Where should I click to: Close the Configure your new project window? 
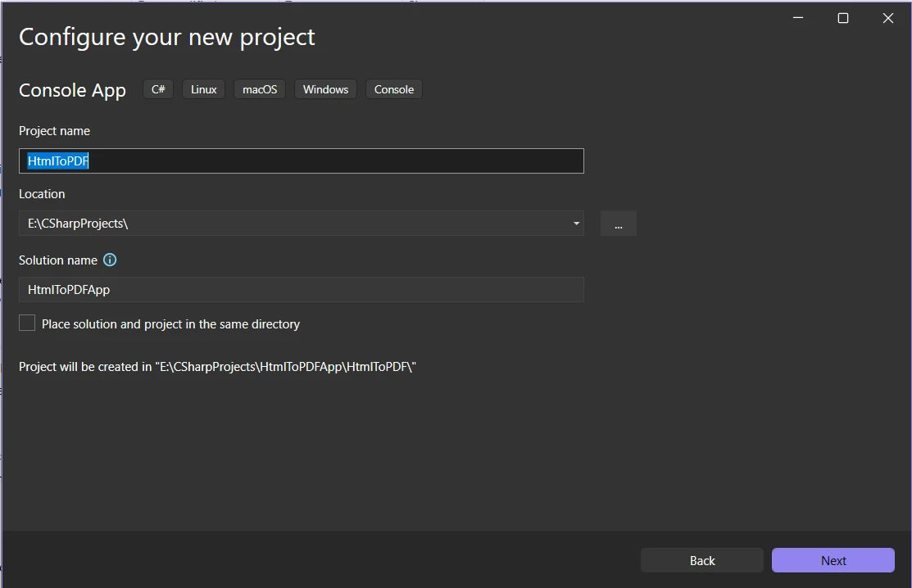[887, 18]
